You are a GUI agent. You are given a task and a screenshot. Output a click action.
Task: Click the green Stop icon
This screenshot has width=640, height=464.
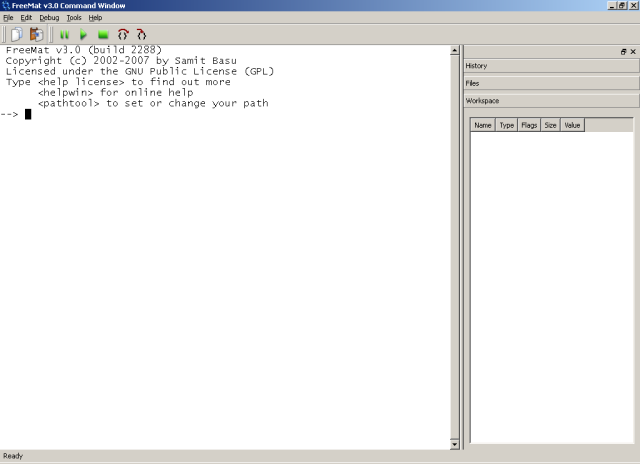click(x=103, y=35)
